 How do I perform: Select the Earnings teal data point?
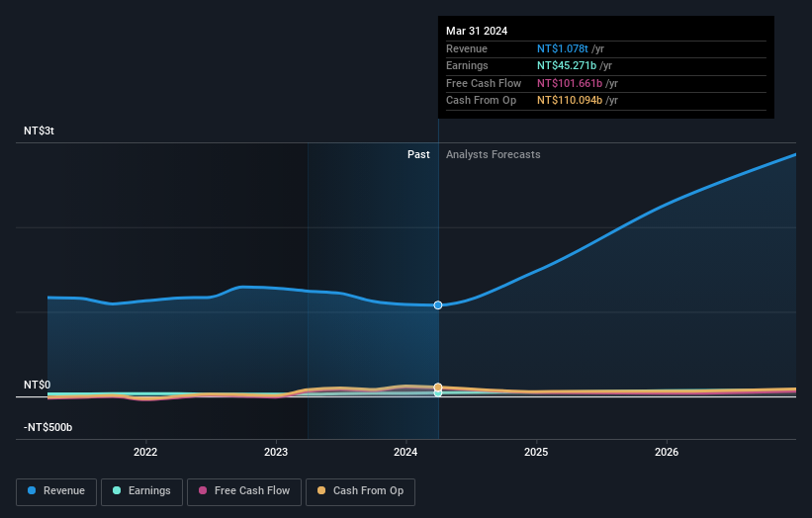(x=438, y=393)
